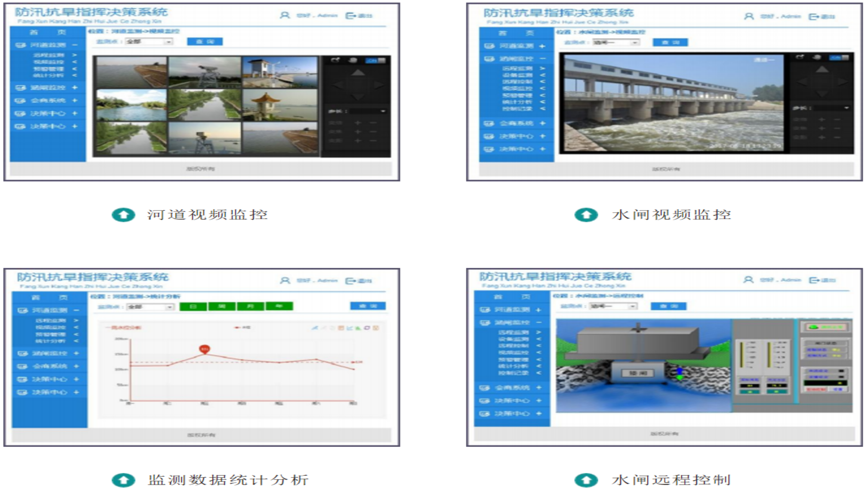Screen dimensions: 868x488
Task: Click camera rotate icon in 河道视频监控 control panel
Action: click(335, 60)
